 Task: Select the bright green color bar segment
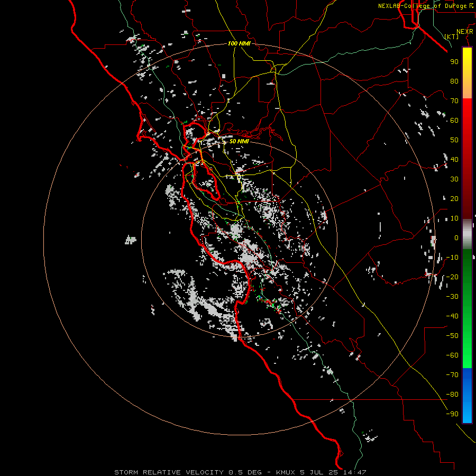[467, 349]
